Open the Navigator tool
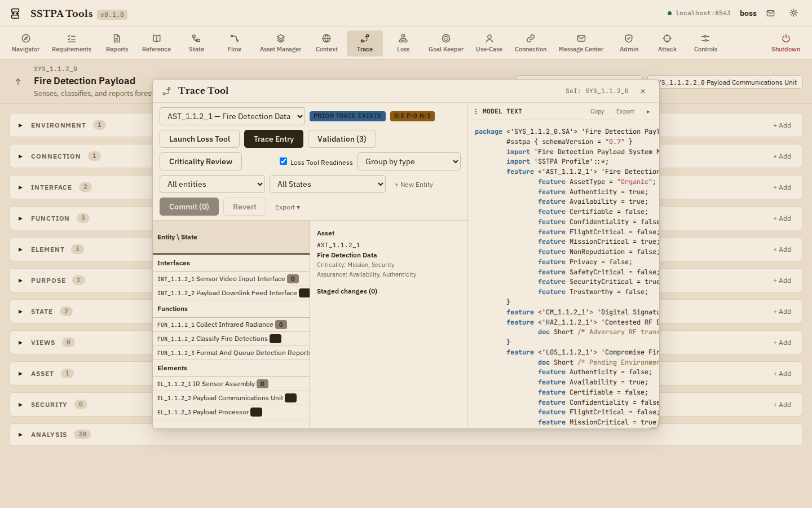The height and width of the screenshot is (508, 812). [26, 43]
